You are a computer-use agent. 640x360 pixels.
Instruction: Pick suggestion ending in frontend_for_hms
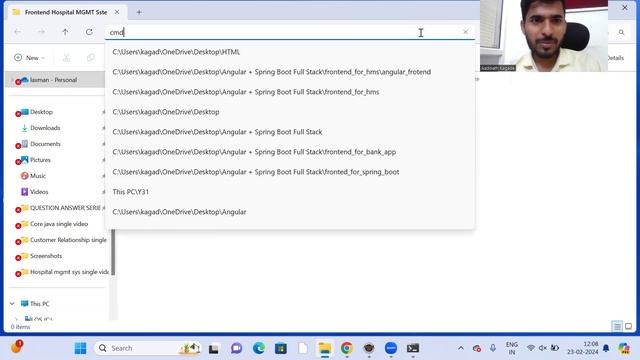pyautogui.click(x=290, y=92)
